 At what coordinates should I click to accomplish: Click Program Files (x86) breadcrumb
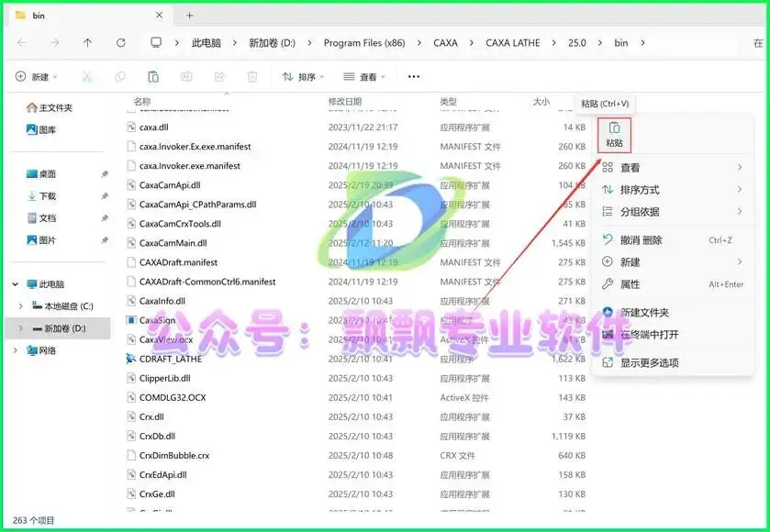coord(364,43)
